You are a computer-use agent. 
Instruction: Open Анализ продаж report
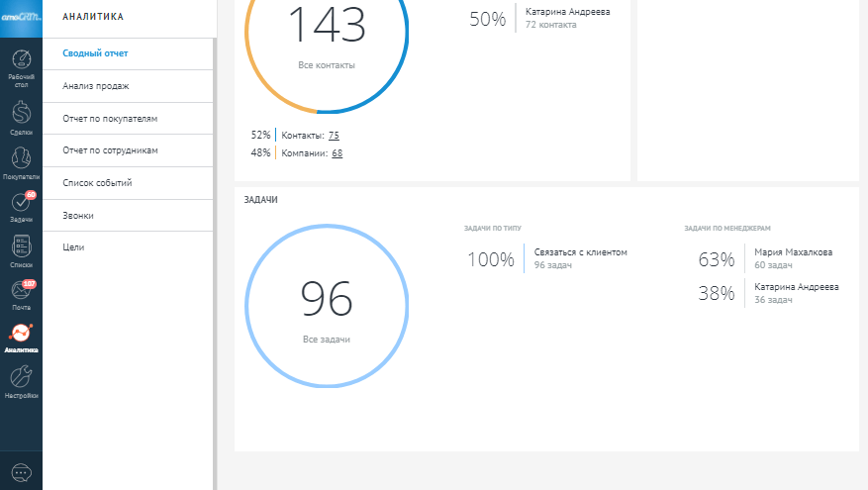click(96, 86)
